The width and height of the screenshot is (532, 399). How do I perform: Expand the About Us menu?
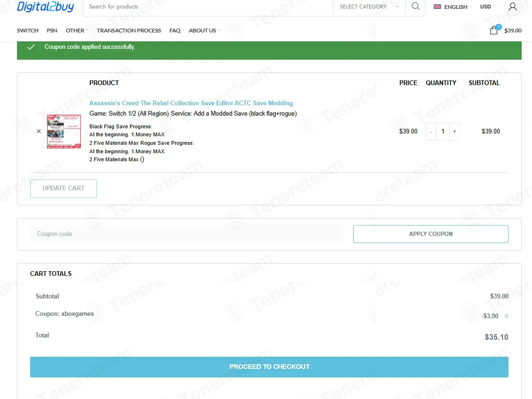pyautogui.click(x=204, y=31)
